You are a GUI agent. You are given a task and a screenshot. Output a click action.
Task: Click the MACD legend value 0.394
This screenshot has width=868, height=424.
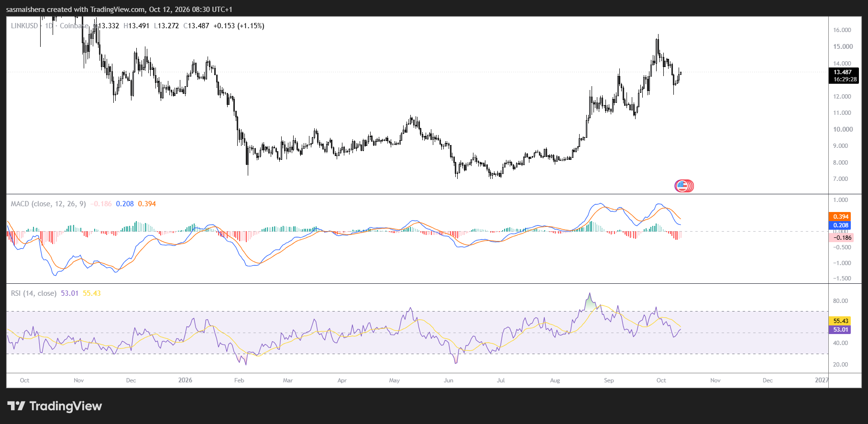pyautogui.click(x=147, y=204)
